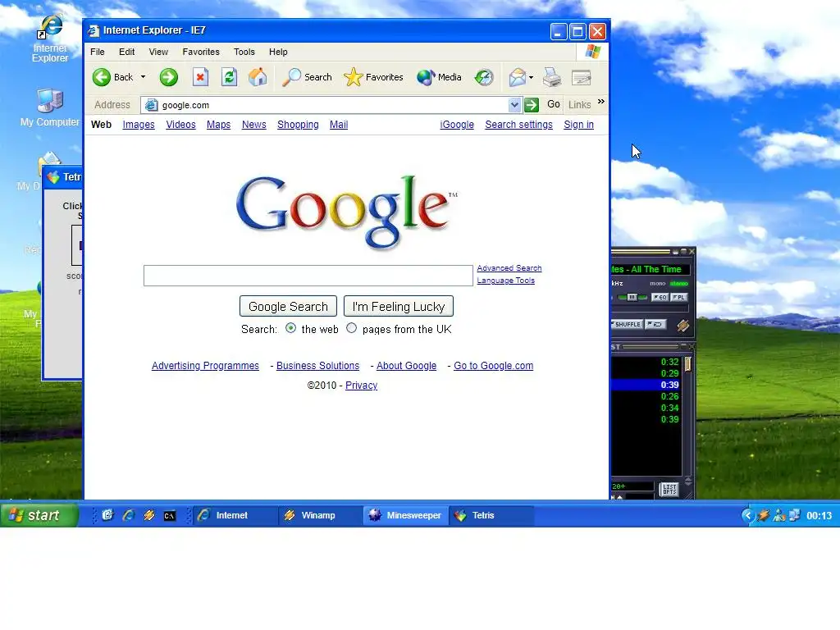The width and height of the screenshot is (840, 630).
Task: Open History clock icon in toolbar
Action: click(x=484, y=77)
